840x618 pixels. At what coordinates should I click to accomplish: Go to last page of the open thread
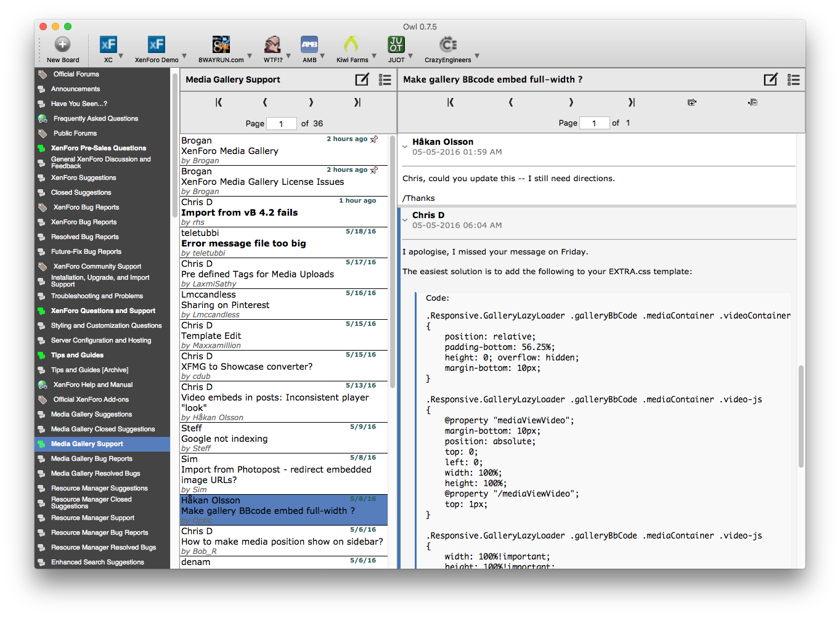(x=632, y=102)
